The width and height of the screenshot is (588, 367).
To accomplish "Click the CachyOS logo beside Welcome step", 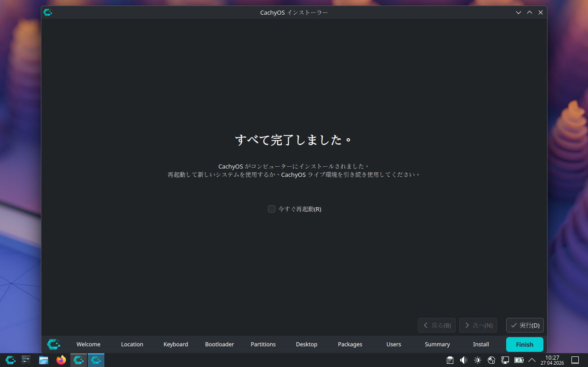I will click(53, 344).
